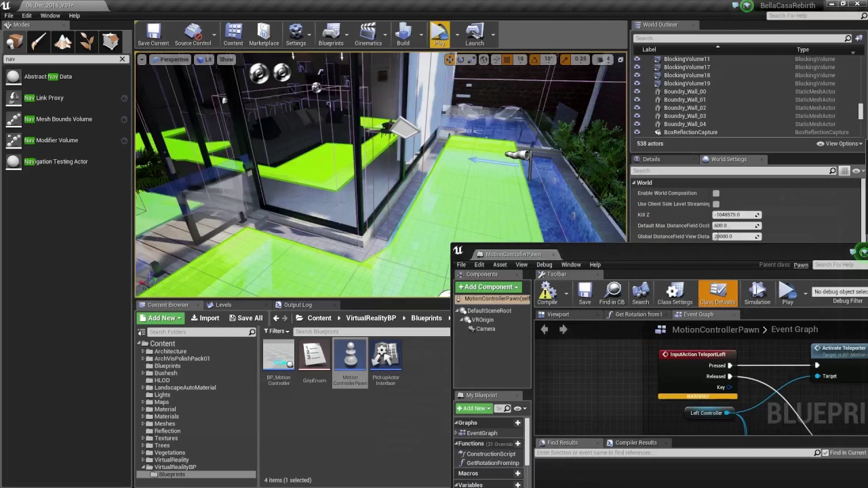Toggle grid snapping in the viewport
Image resolution: width=868 pixels, height=488 pixels.
click(x=507, y=60)
